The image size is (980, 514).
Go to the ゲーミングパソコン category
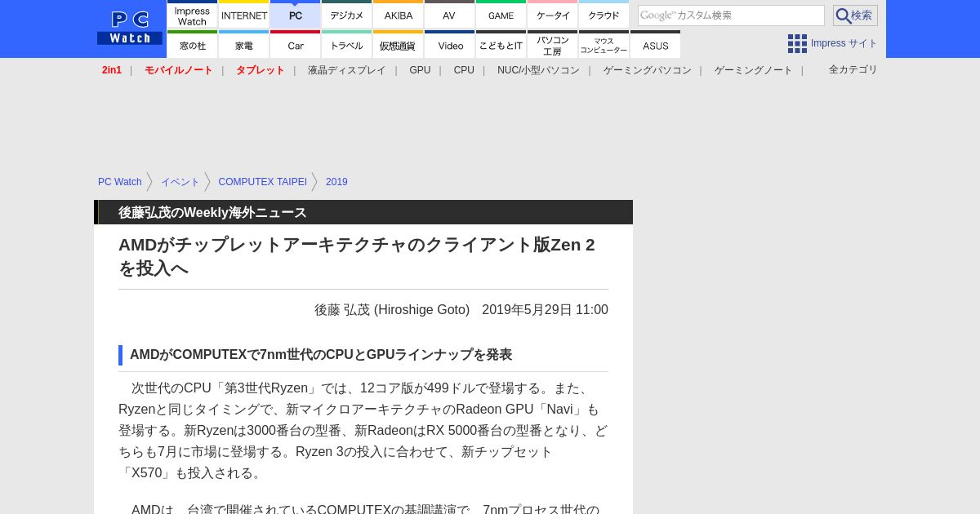pyautogui.click(x=648, y=70)
